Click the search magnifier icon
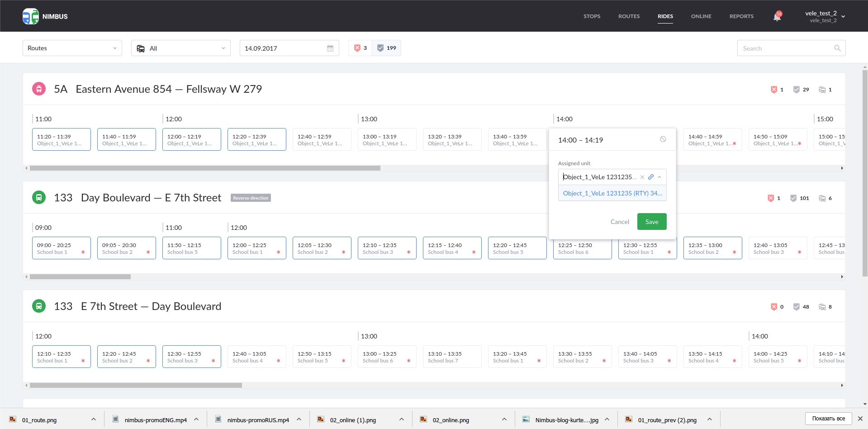868x429 pixels. coord(837,48)
